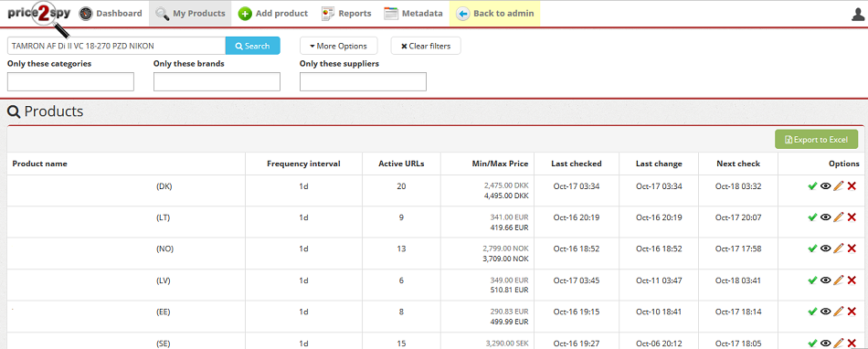
Task: Focus the Only these suppliers field
Action: click(x=363, y=82)
